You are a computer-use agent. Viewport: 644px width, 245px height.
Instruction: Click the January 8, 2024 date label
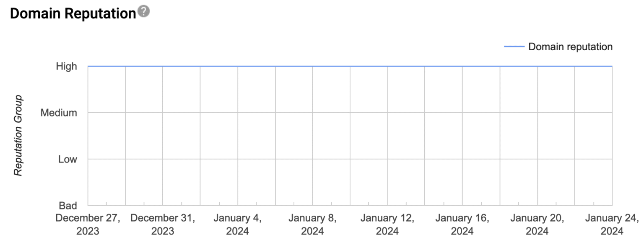pyautogui.click(x=312, y=224)
